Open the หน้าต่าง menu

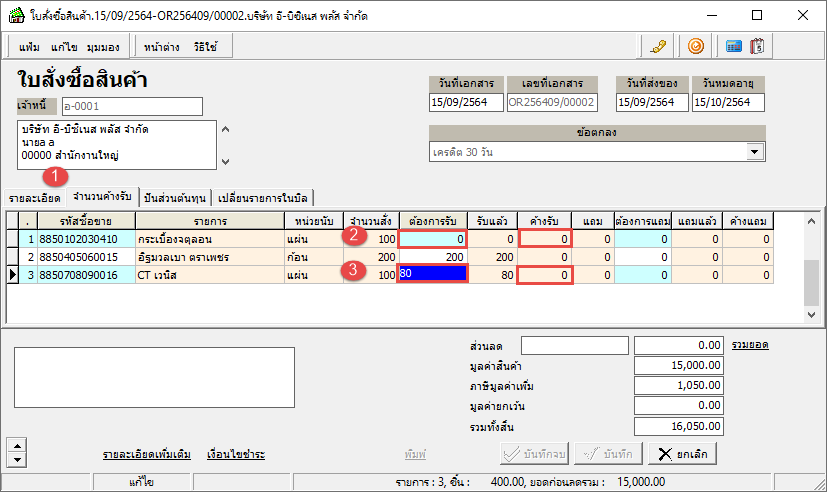(x=161, y=47)
